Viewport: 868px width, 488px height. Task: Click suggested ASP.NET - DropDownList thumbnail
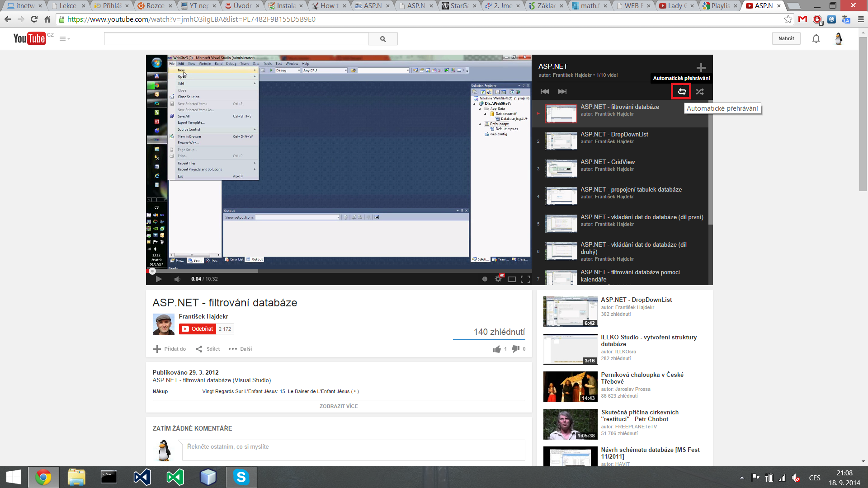(x=571, y=312)
